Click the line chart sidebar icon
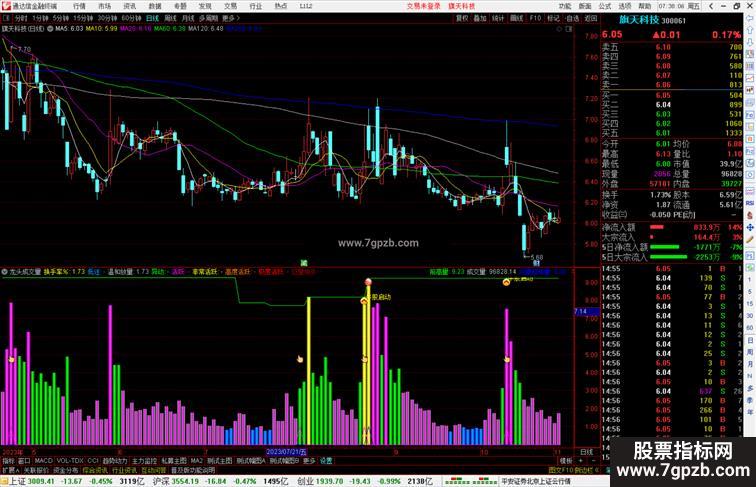756x487 pixels. point(750,78)
